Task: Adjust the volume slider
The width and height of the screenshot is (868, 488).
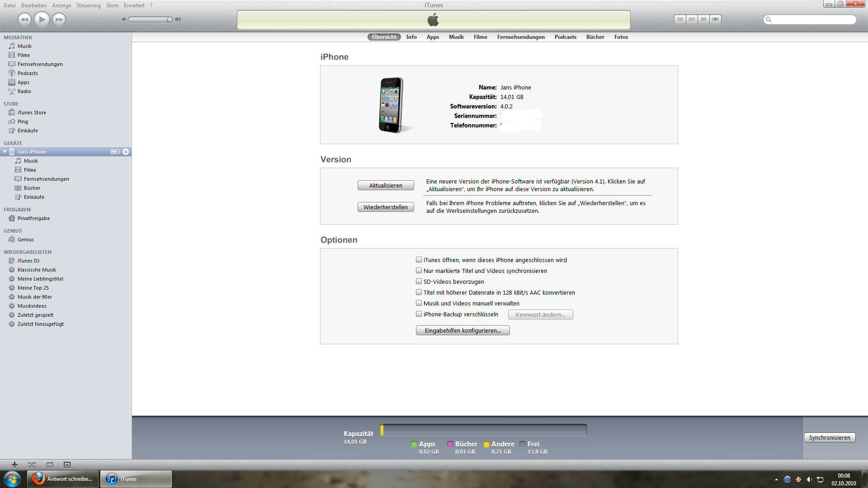Action: point(150,19)
